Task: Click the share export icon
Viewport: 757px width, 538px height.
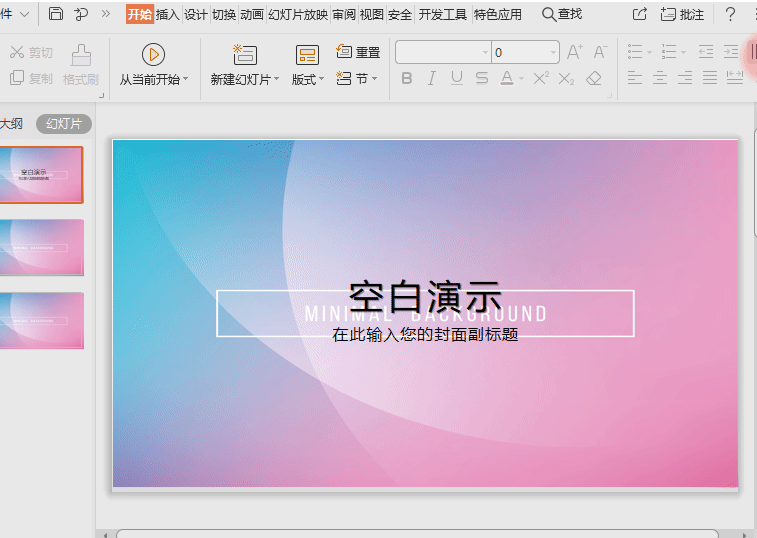Action: point(640,14)
